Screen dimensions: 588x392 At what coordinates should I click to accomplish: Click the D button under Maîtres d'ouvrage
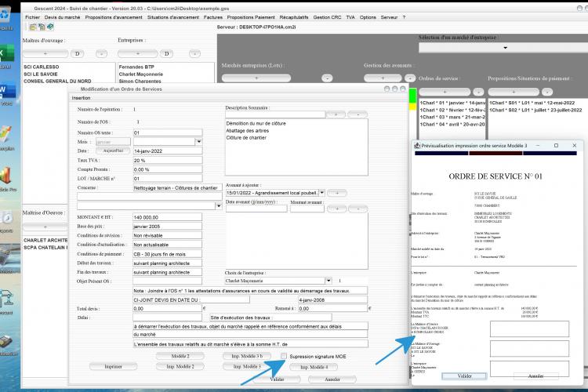pos(78,53)
